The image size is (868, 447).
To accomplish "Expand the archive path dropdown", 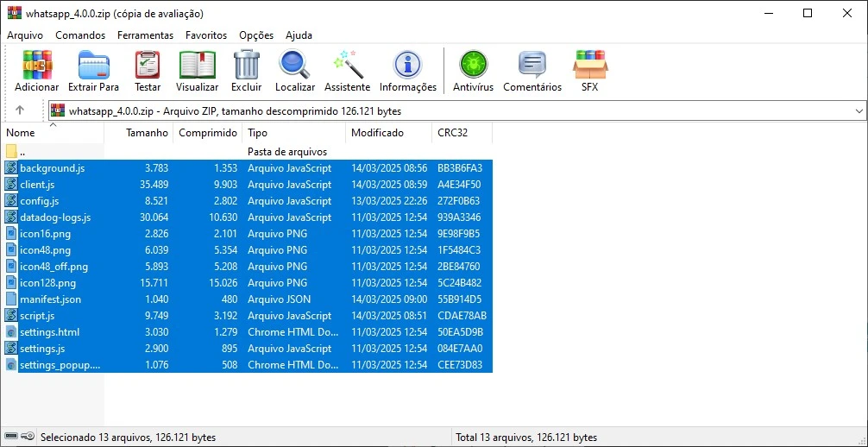I will pyautogui.click(x=859, y=111).
